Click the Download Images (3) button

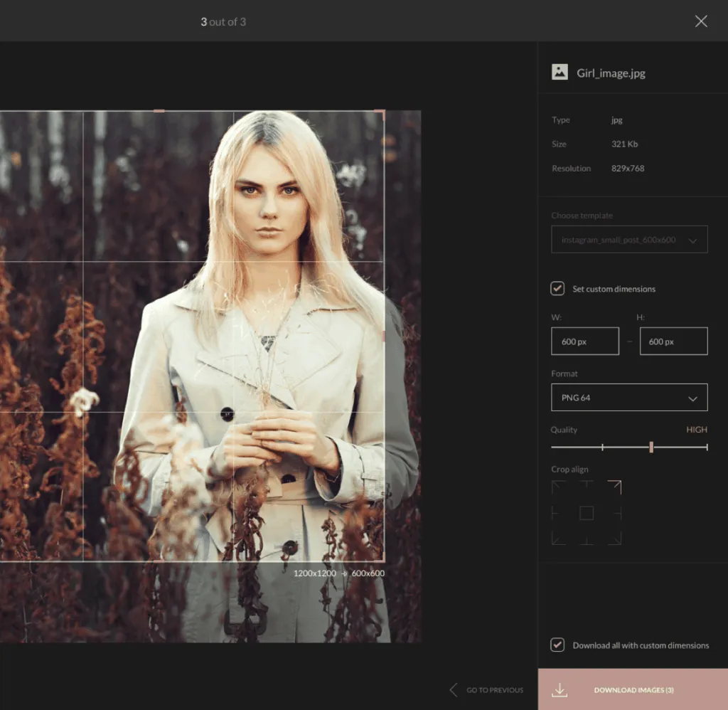(633, 689)
